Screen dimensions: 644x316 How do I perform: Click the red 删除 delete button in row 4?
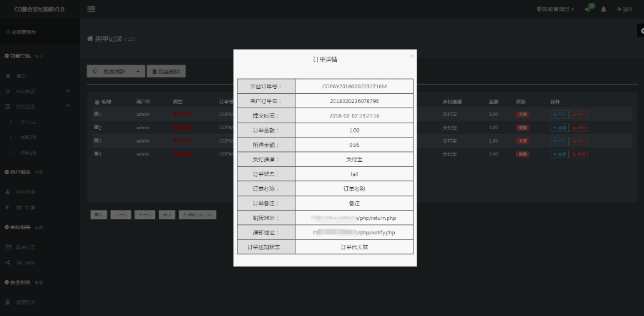tap(579, 154)
